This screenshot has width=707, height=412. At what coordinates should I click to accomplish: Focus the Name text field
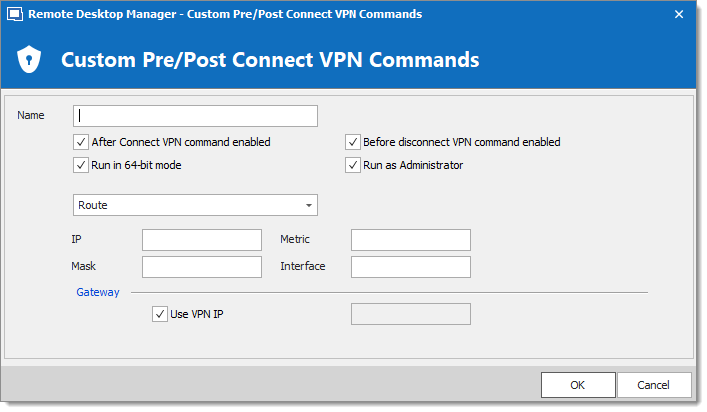[x=195, y=116]
